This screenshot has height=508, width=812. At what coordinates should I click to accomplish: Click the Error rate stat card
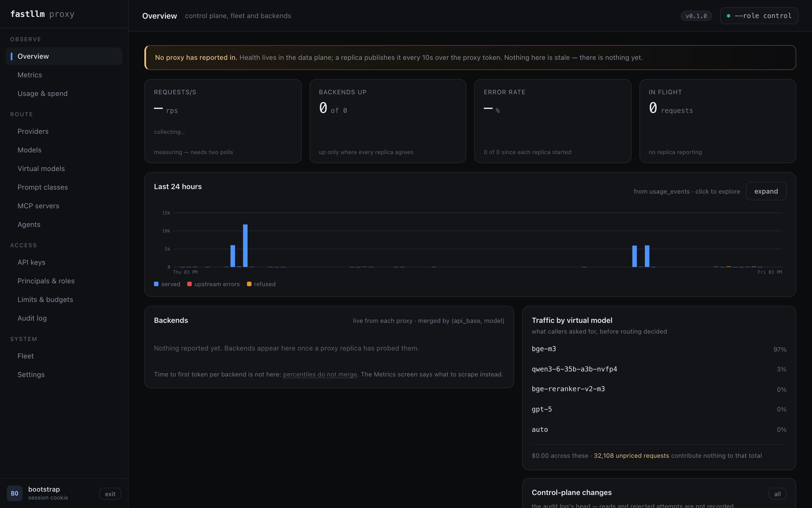[553, 121]
